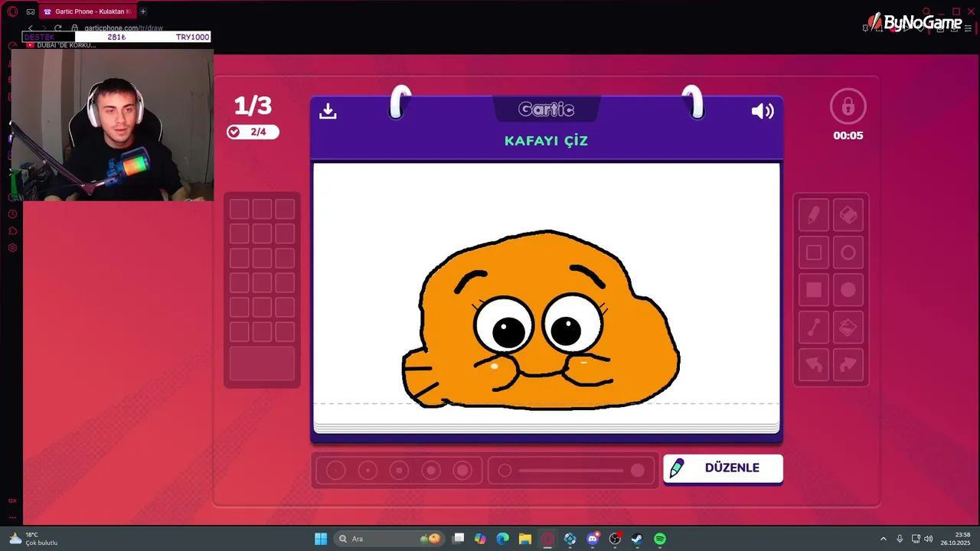Open Task View from the taskbar
Screen dimensions: 980x551
point(458,539)
